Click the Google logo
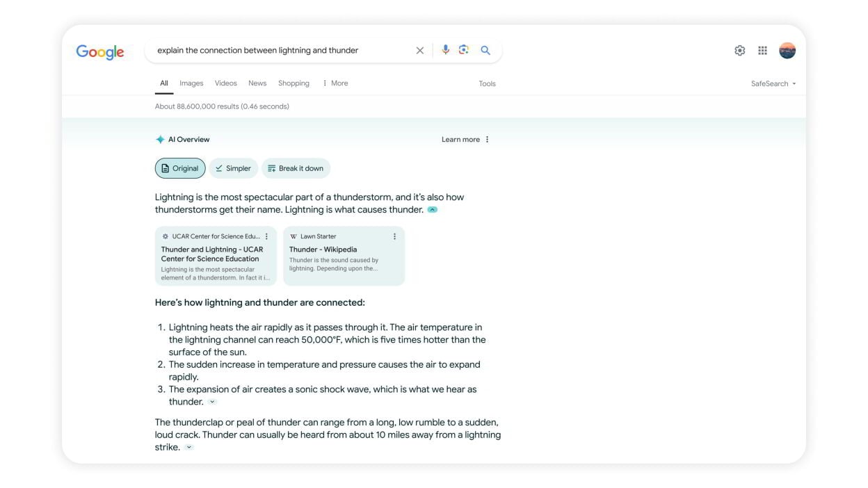 [100, 52]
